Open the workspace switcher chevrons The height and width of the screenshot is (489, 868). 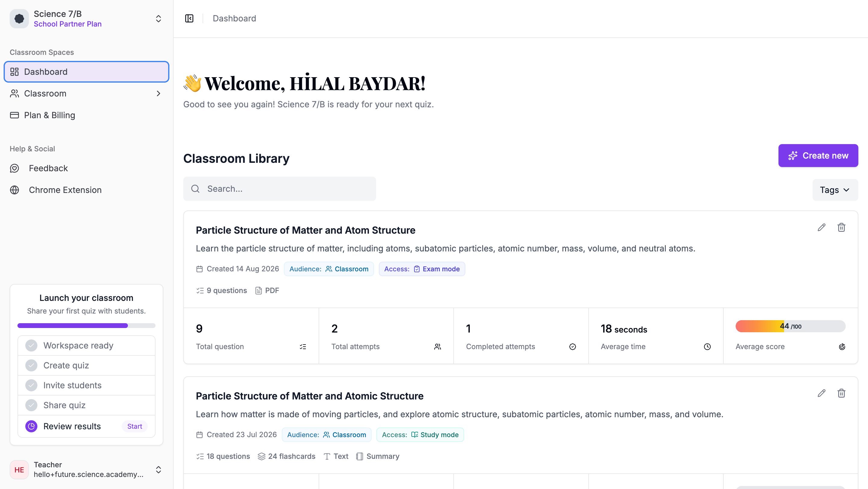pos(158,18)
